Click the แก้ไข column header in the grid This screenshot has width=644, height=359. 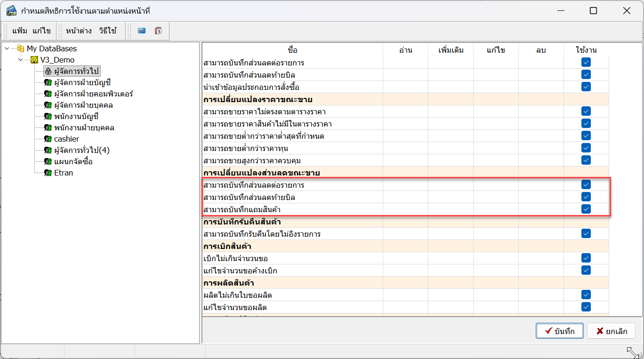[496, 50]
